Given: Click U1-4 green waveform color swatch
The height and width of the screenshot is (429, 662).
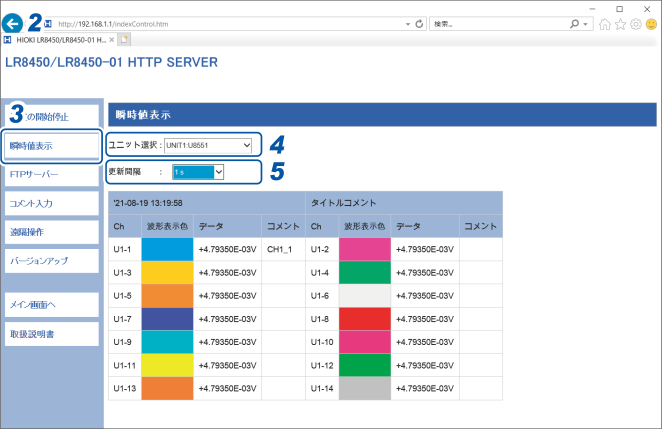Looking at the screenshot, I should tap(365, 272).
